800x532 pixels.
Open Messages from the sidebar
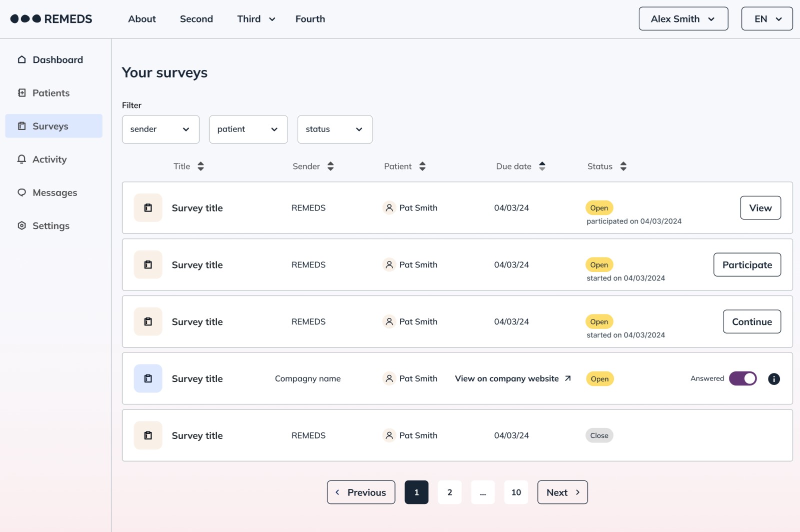point(55,192)
